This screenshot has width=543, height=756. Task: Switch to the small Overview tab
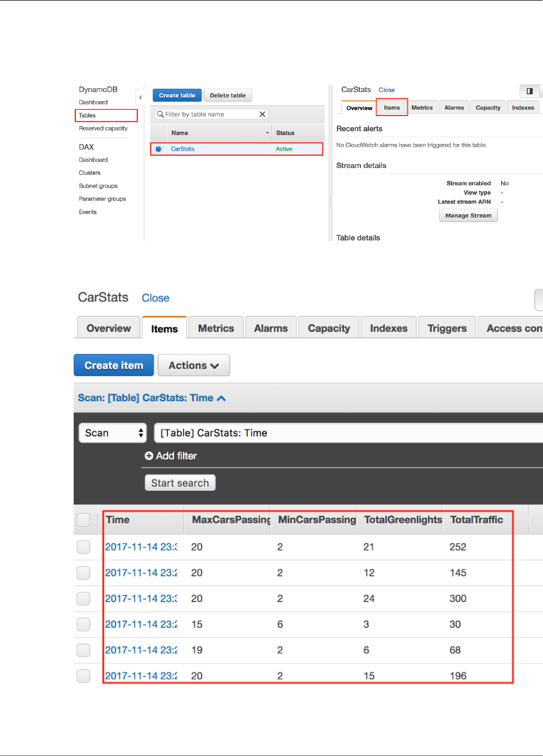[x=359, y=108]
